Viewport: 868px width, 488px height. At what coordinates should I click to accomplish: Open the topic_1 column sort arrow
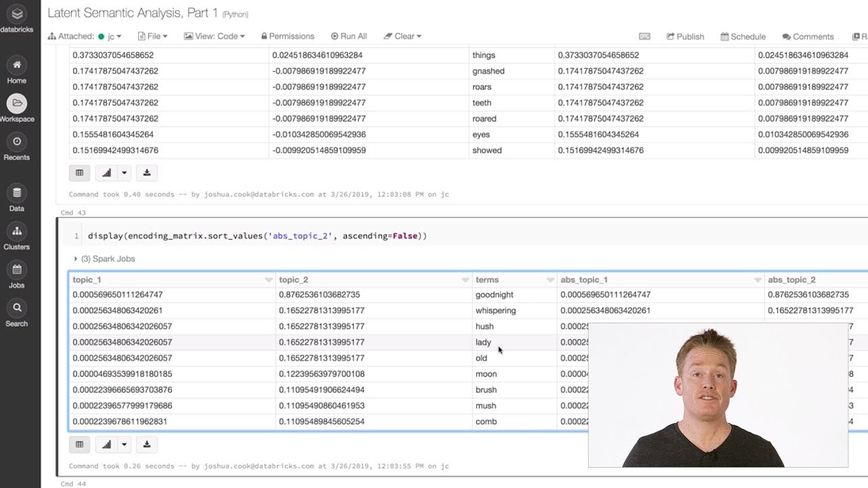(x=269, y=280)
